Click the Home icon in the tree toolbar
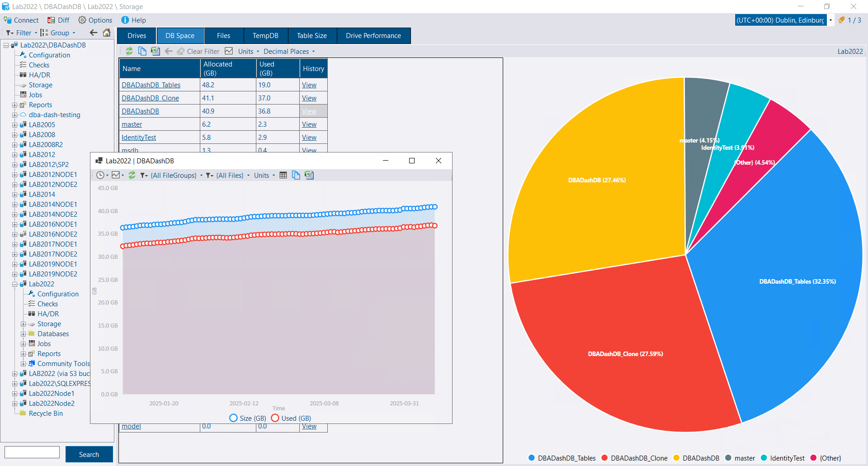Screen dimensions: 868x466 pos(107,33)
